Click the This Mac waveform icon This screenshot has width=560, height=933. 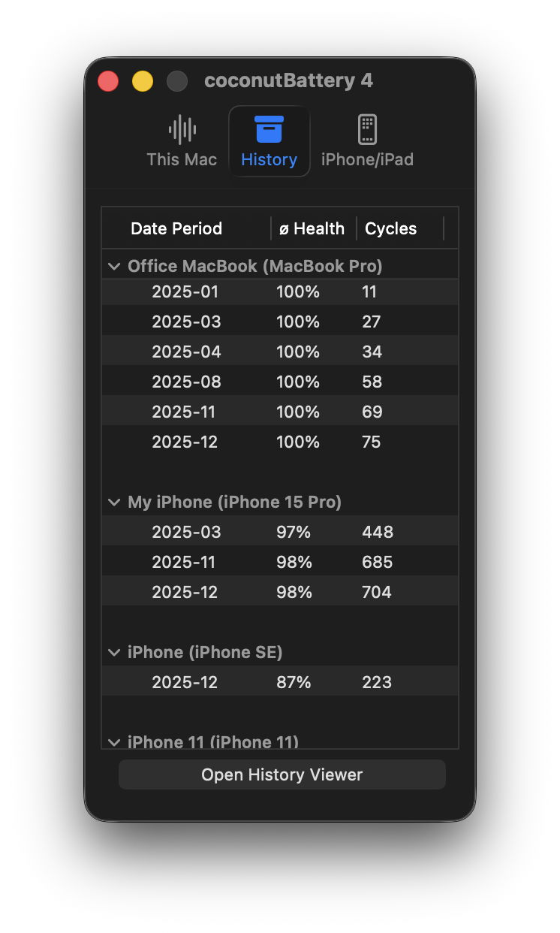182,130
